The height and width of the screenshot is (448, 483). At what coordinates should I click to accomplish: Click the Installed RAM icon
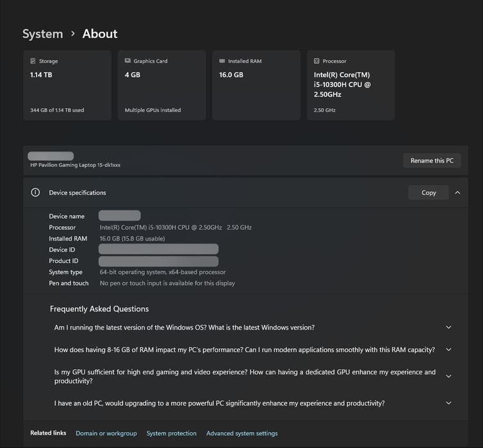click(222, 61)
